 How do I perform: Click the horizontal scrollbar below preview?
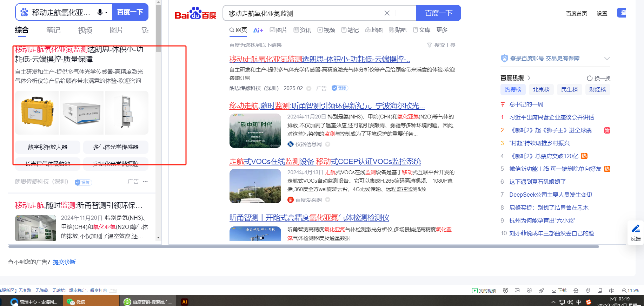click(304, 247)
